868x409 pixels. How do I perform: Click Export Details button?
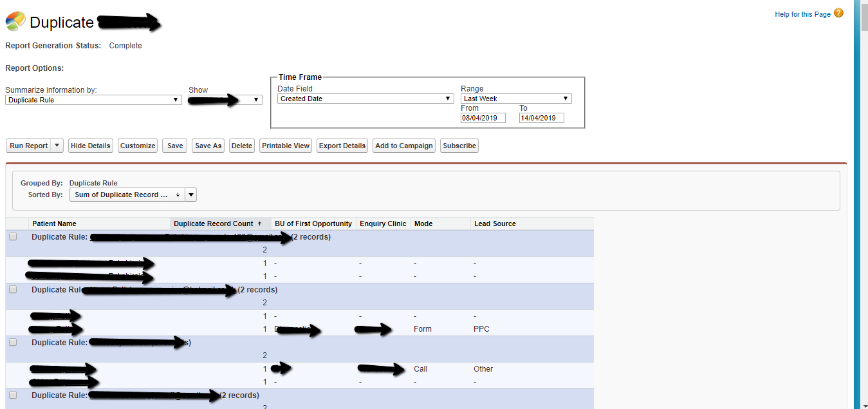pos(342,146)
